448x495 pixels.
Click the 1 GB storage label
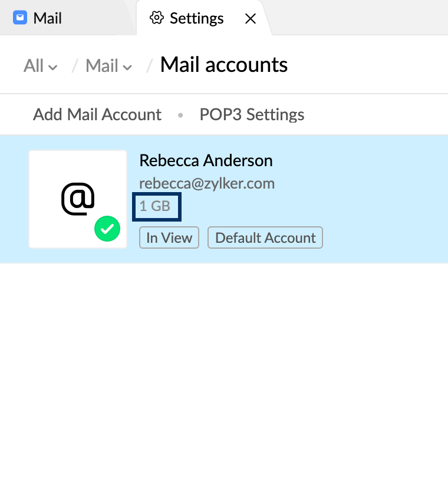tap(155, 206)
